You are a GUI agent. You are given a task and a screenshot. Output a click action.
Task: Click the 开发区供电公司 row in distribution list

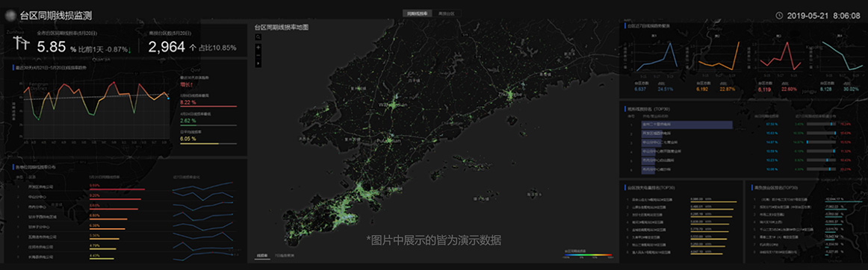click(x=127, y=186)
